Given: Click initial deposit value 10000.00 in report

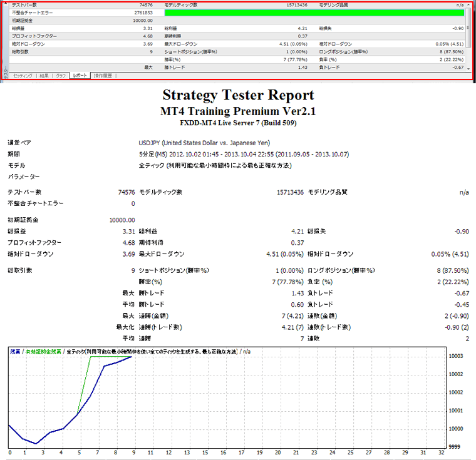Looking at the screenshot, I should click(122, 220).
